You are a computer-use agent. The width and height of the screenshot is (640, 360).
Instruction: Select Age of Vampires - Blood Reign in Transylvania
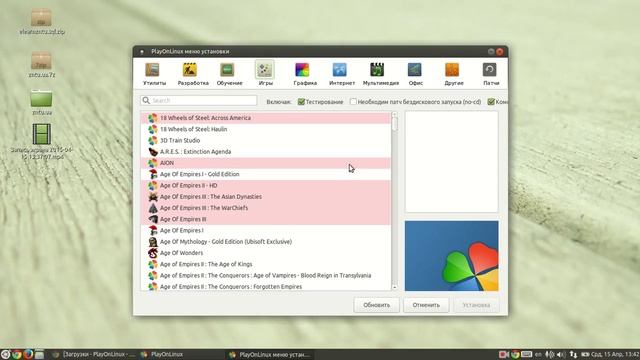pos(266,276)
